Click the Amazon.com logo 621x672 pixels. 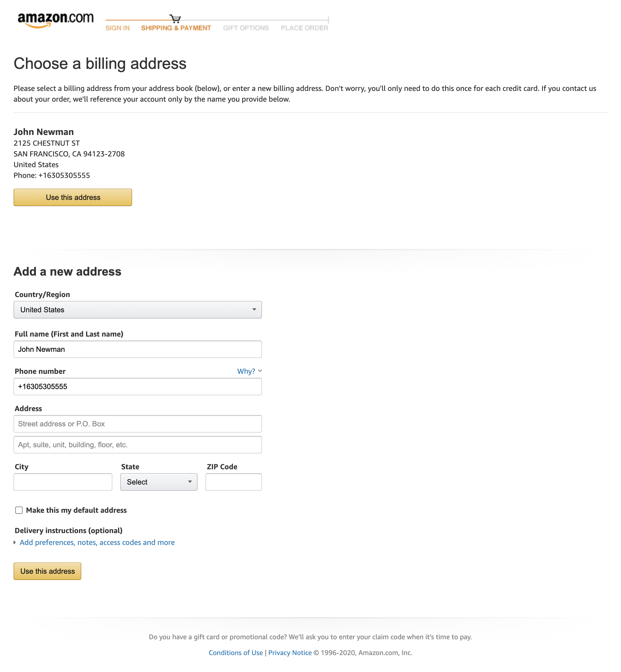pyautogui.click(x=55, y=19)
